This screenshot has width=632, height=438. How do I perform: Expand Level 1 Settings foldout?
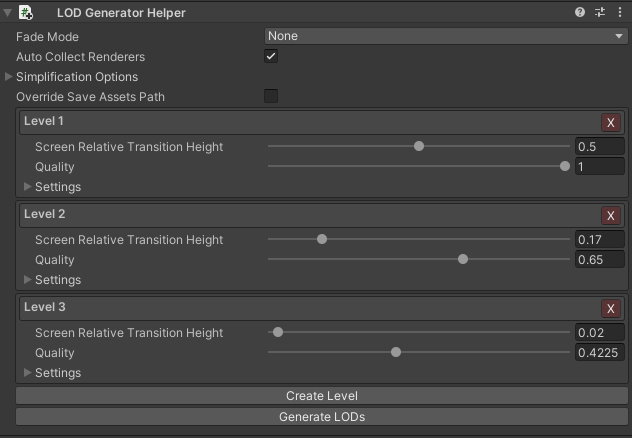coord(28,187)
